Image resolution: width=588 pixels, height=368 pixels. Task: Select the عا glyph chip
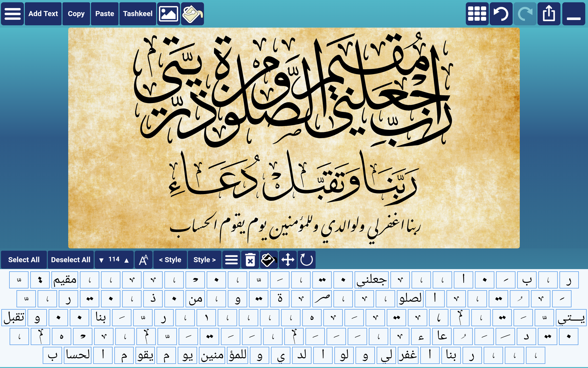(442, 336)
